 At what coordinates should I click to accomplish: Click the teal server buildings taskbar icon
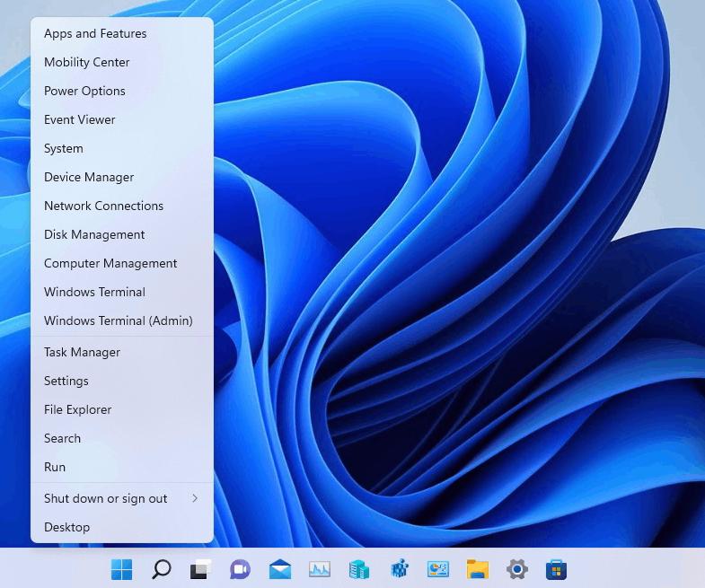(359, 569)
